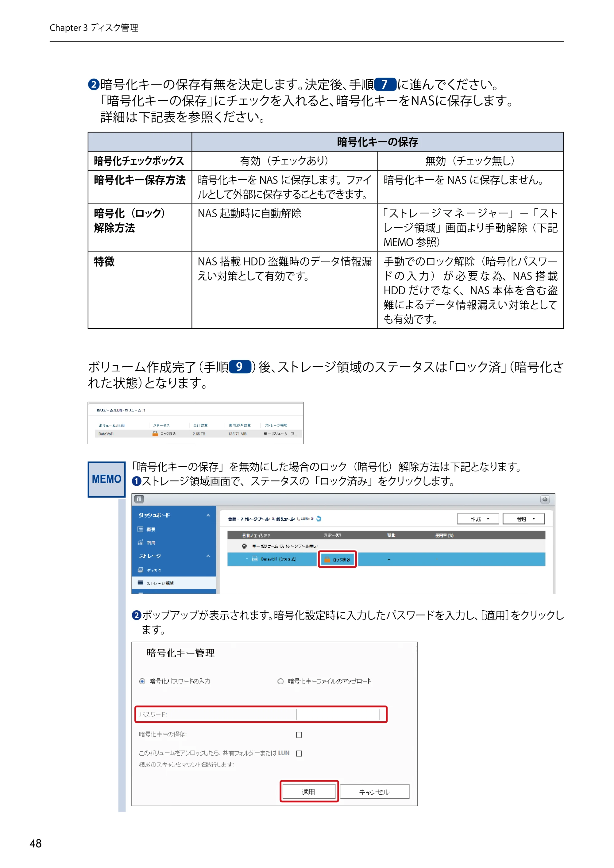Viewport: 614px width, 868px height.
Task: Click the キャンセル button in the dialog
Action: click(x=374, y=791)
